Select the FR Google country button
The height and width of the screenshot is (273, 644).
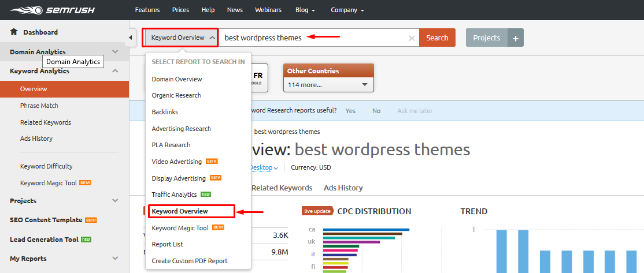pos(259,78)
